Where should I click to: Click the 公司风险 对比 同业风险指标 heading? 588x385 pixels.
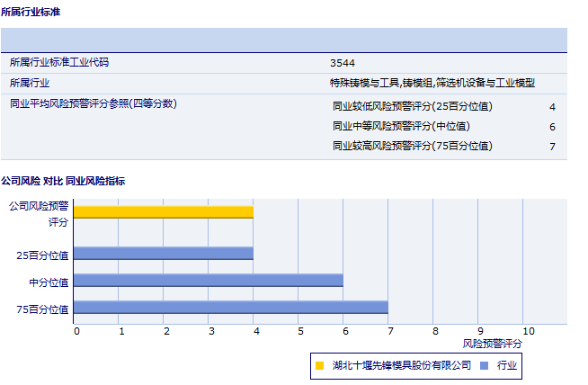[63, 181]
